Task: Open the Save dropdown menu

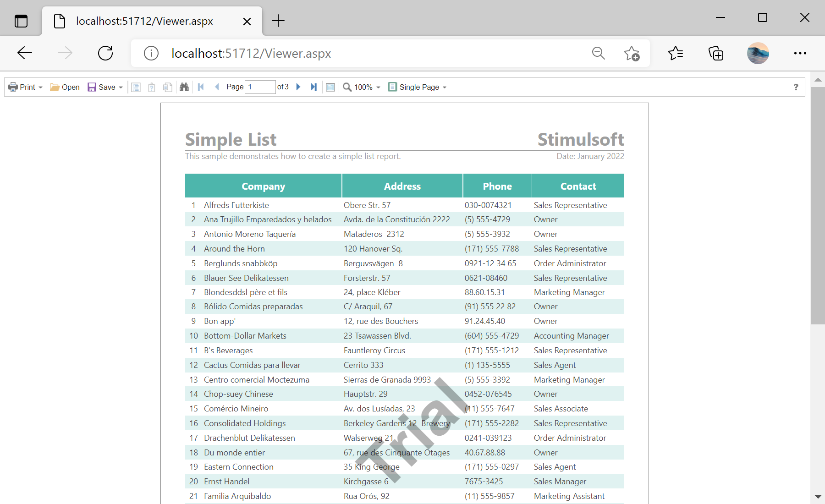Action: coord(105,87)
